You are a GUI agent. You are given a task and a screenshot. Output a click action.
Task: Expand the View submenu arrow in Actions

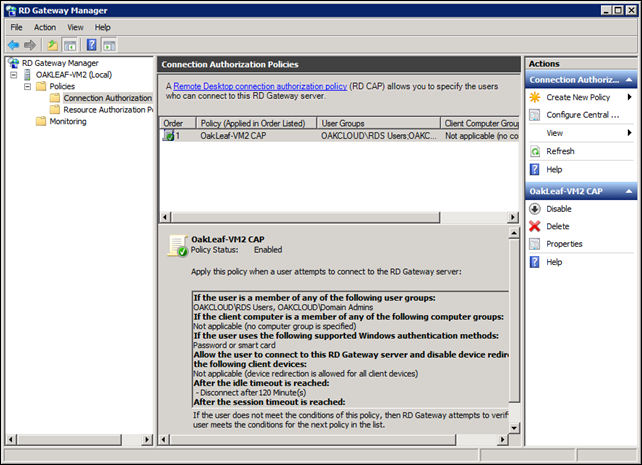point(630,133)
